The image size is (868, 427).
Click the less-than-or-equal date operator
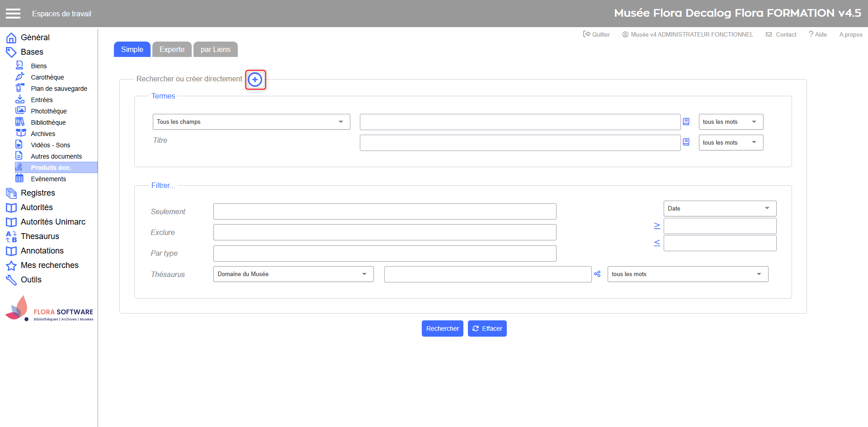click(x=657, y=243)
